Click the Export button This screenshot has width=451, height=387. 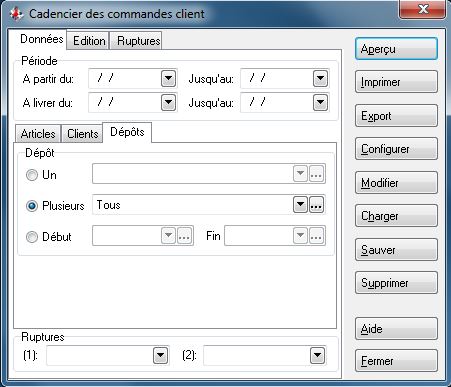(396, 116)
